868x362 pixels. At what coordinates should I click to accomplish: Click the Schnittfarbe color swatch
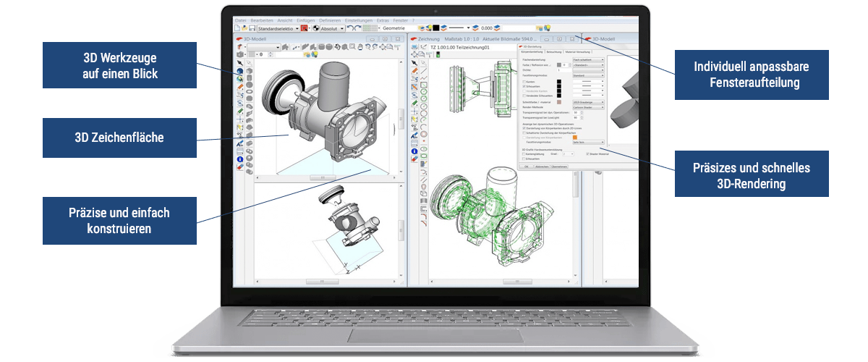pyautogui.click(x=560, y=102)
